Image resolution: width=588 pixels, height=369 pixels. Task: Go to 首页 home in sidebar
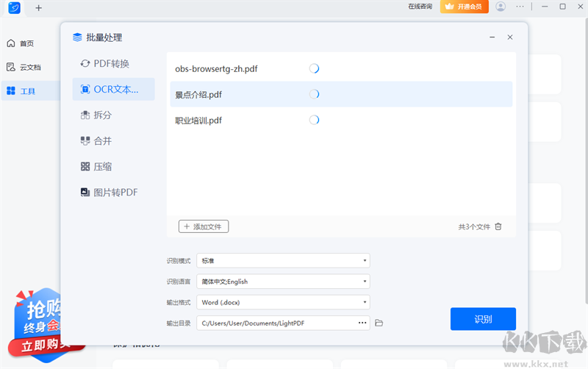click(21, 43)
